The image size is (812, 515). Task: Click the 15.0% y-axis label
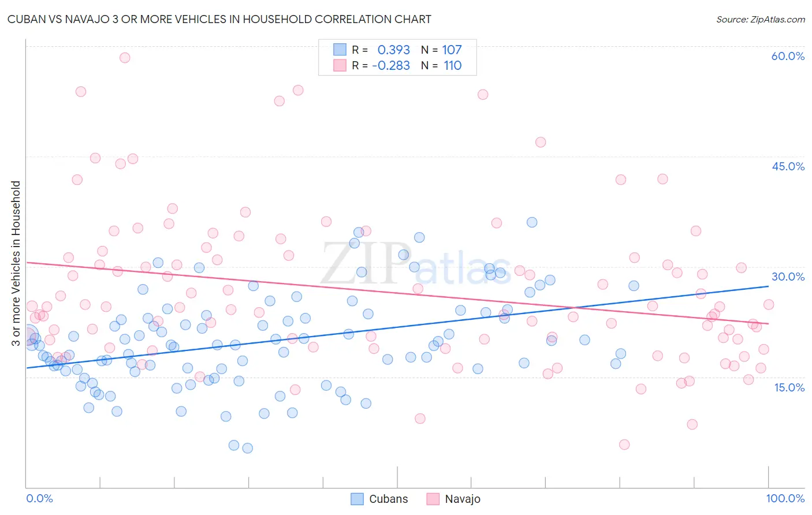click(x=789, y=387)
